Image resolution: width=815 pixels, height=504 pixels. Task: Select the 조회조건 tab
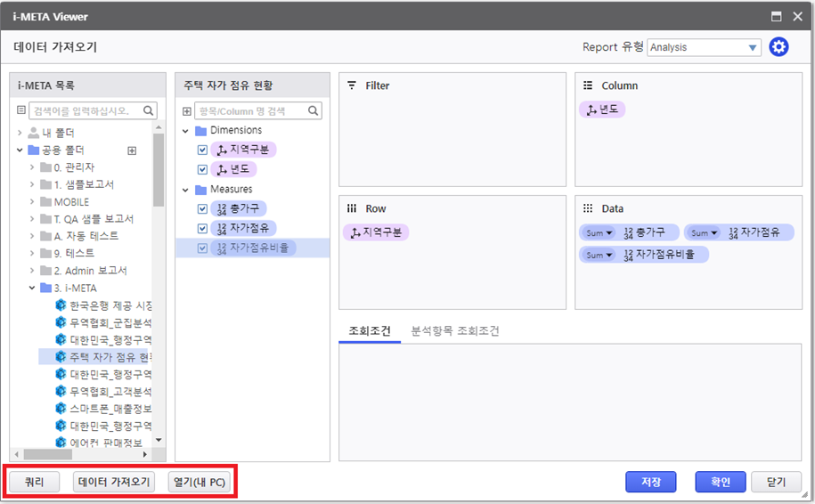pos(364,330)
